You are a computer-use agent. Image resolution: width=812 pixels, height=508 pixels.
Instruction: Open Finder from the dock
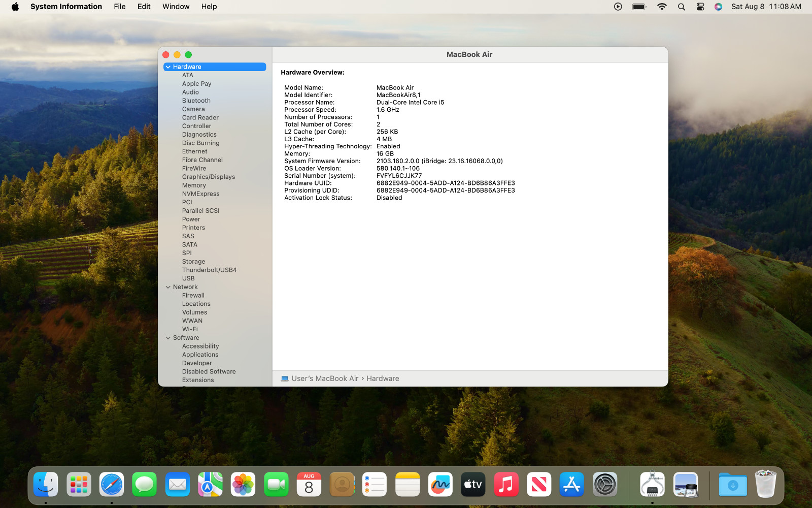tap(46, 485)
